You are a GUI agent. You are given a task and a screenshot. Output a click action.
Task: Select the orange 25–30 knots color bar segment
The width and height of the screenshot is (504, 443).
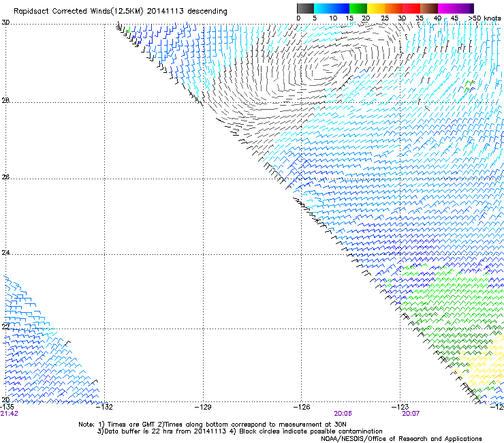coord(394,8)
